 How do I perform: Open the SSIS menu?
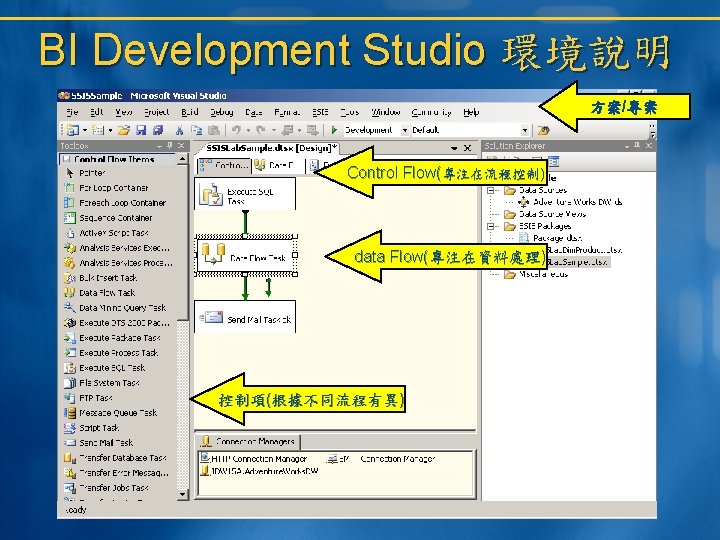tap(320, 112)
